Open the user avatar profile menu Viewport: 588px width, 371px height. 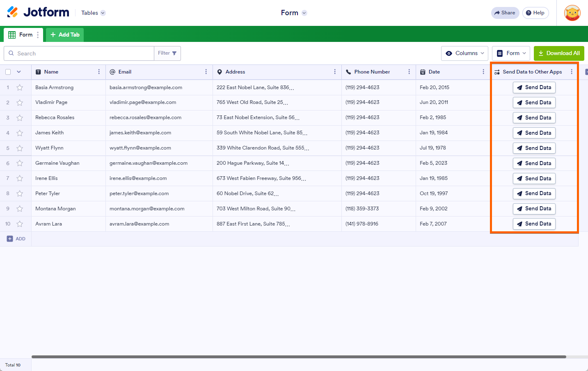tap(572, 13)
